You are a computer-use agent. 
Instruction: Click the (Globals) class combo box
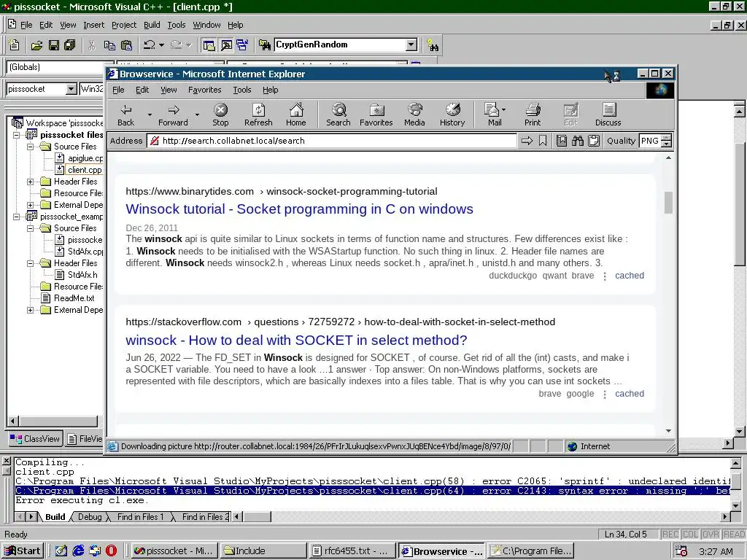(60, 67)
